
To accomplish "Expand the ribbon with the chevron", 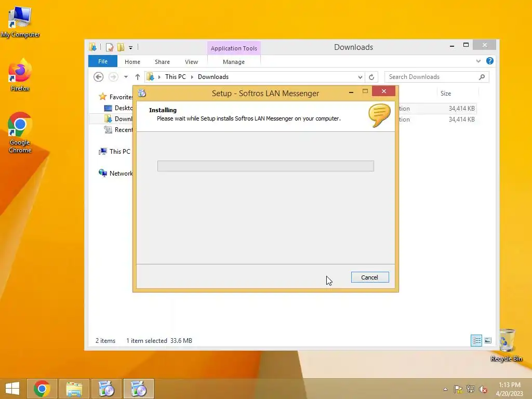I will pos(478,61).
